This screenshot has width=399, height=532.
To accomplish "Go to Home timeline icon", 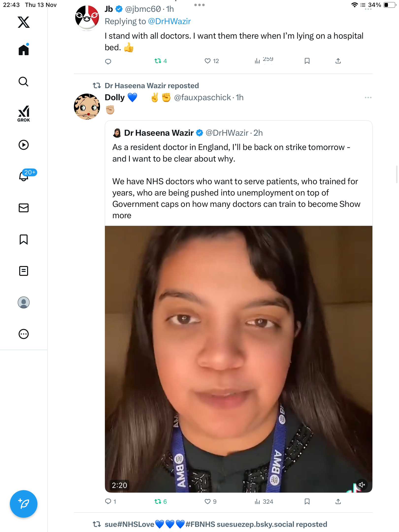I will 24,50.
